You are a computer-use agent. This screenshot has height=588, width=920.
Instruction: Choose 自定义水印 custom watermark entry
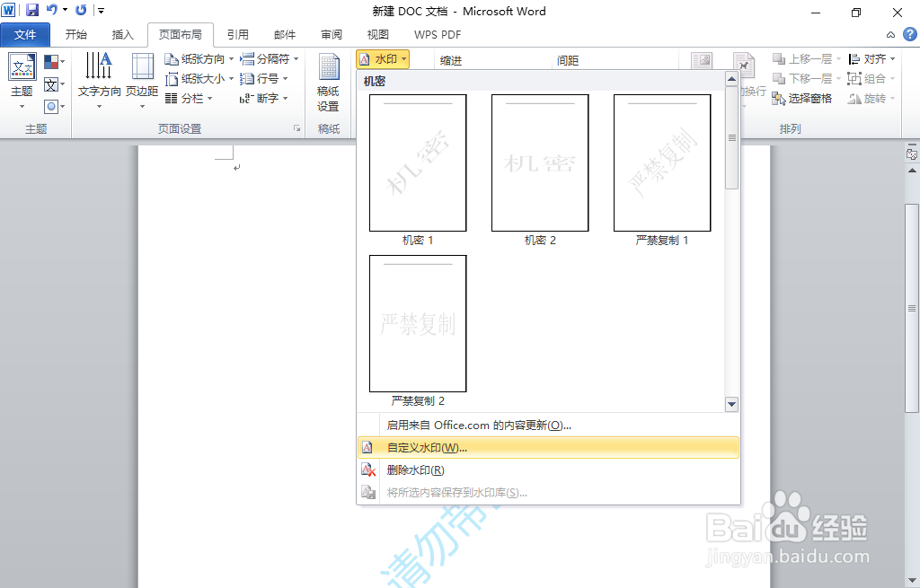(548, 448)
